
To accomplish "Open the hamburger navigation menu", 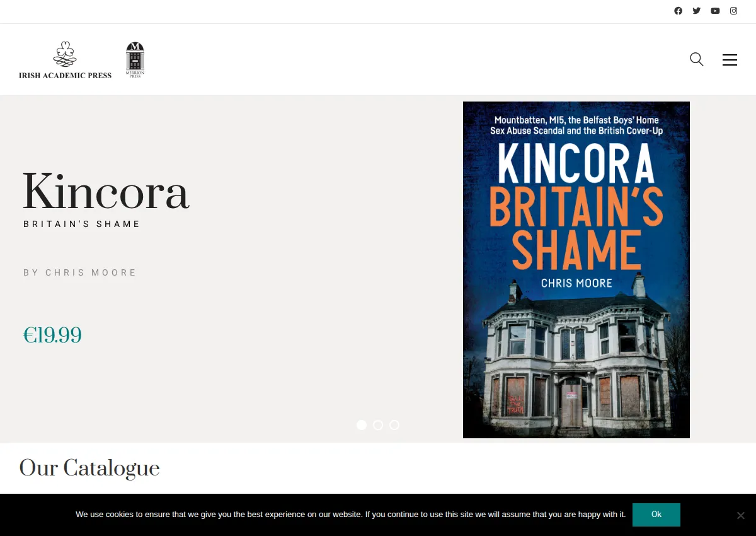I will tap(730, 60).
